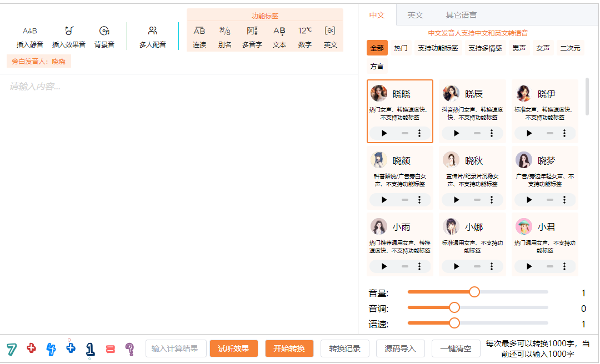Play the voice preview for 晓晓
The image size is (600, 364).
click(x=384, y=133)
